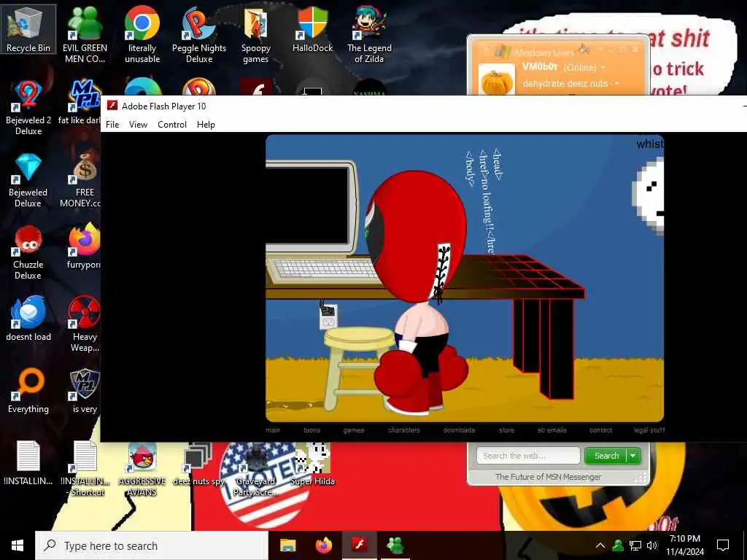Click the 'characters' navigation link
The image size is (747, 560).
pyautogui.click(x=404, y=430)
